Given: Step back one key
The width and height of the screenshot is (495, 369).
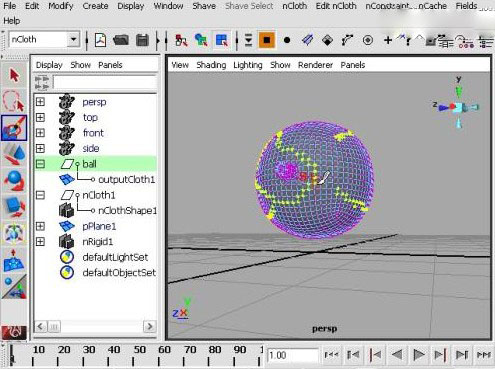Looking at the screenshot, I should click(x=375, y=355).
